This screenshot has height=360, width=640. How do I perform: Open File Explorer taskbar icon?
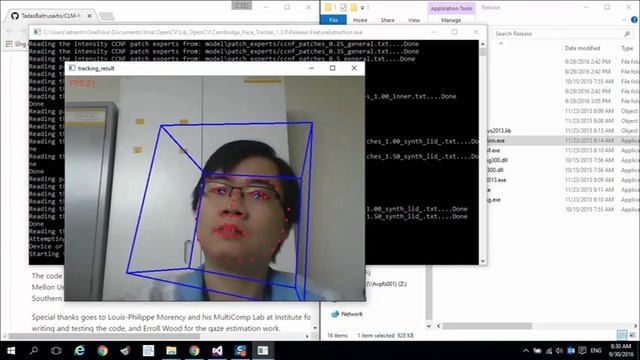(171, 351)
